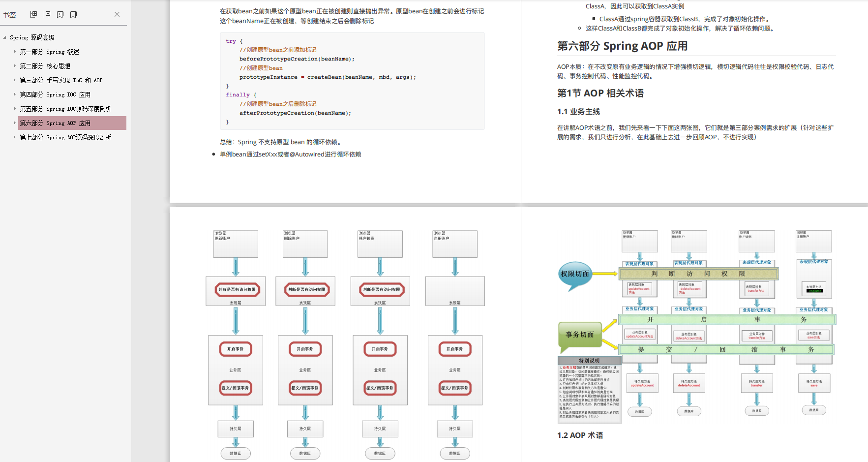The height and width of the screenshot is (462, 868).
Task: Click the finally { code line
Action: click(241, 95)
